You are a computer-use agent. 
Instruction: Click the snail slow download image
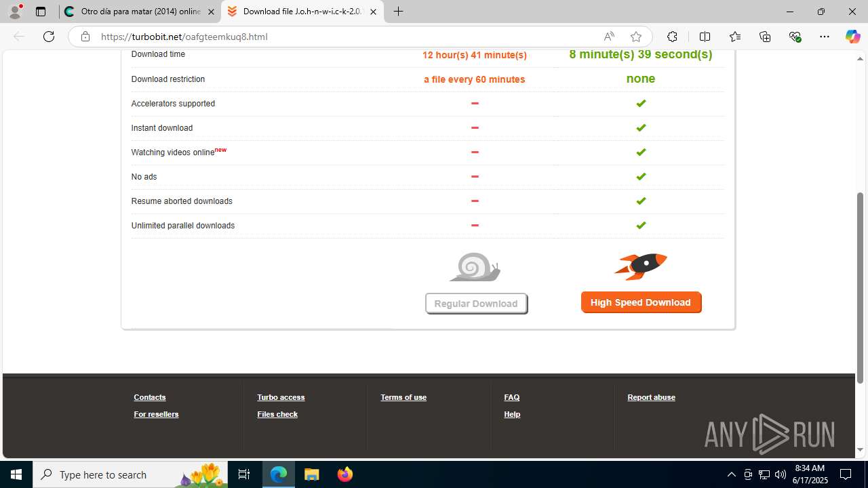475,267
